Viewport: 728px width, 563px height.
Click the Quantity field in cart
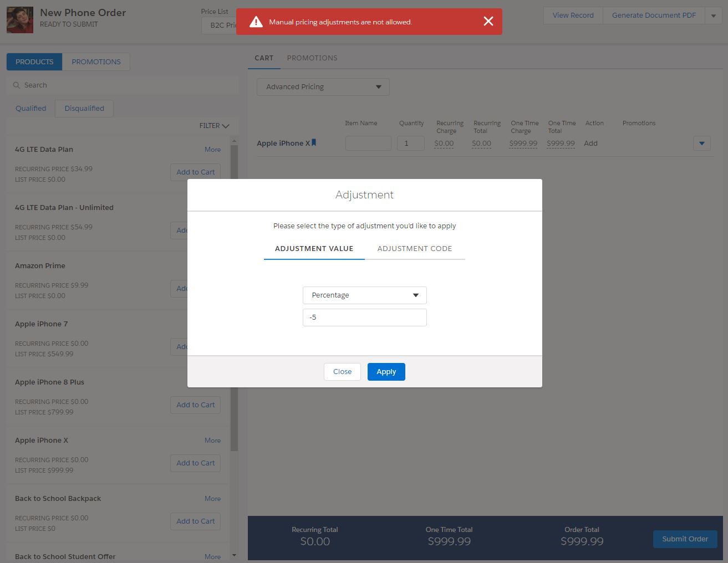pyautogui.click(x=411, y=144)
